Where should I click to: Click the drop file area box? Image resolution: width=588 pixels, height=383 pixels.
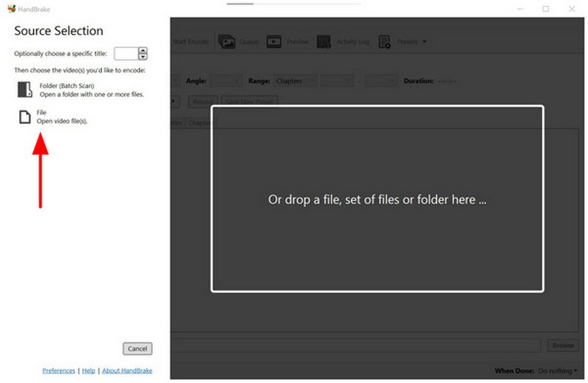click(x=377, y=198)
